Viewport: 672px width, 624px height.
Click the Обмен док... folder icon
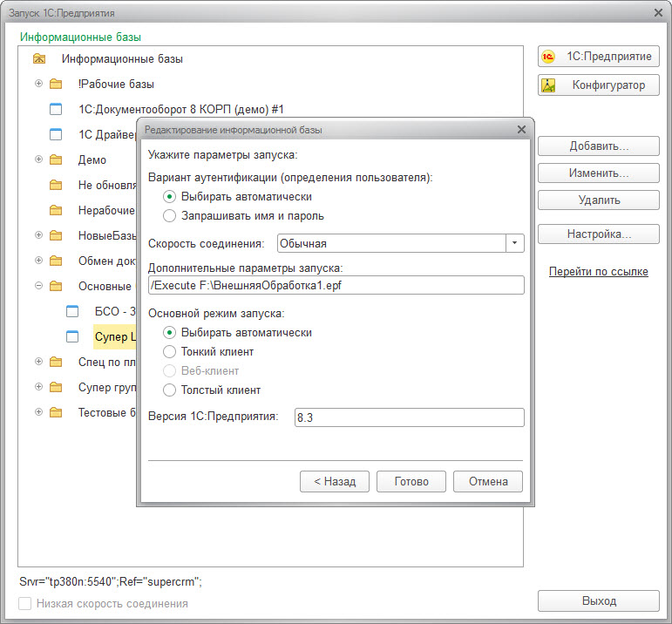56,261
